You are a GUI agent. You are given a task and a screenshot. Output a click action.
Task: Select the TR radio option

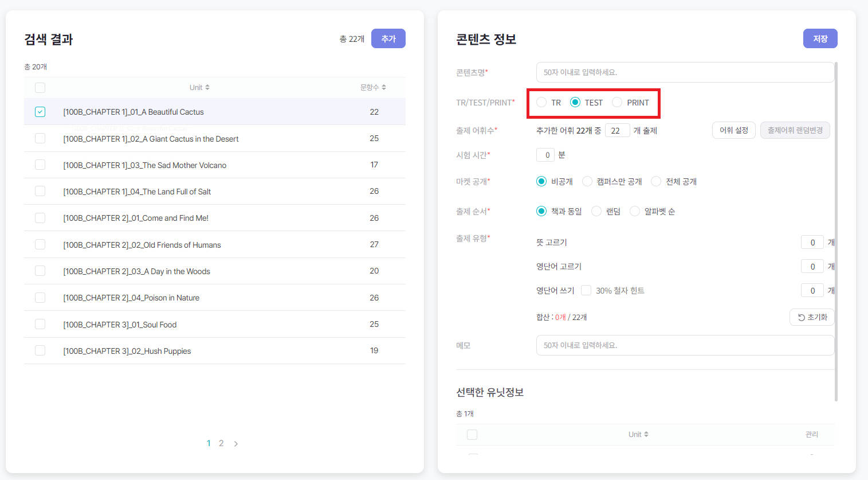point(541,103)
